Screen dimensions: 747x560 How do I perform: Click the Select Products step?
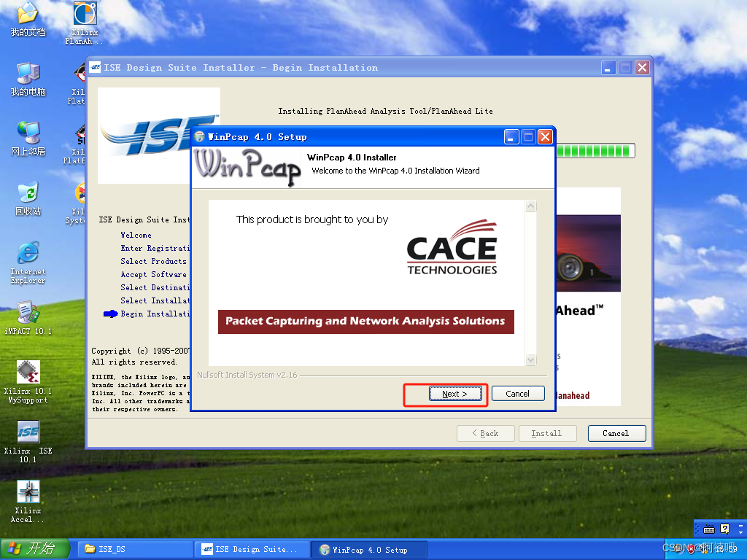153,262
